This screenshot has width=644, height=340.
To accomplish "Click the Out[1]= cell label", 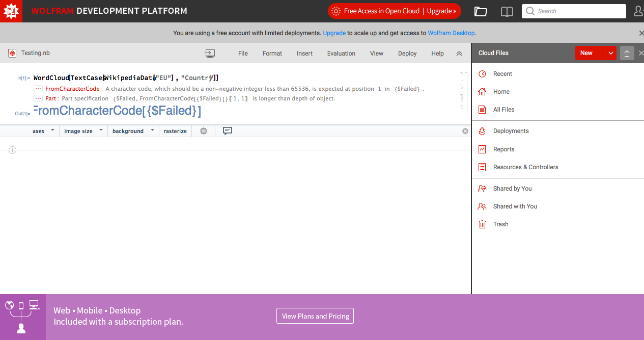I will (x=22, y=114).
